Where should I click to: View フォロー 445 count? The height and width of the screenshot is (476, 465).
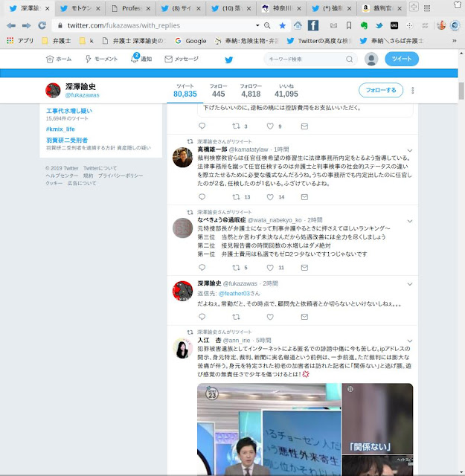click(219, 91)
